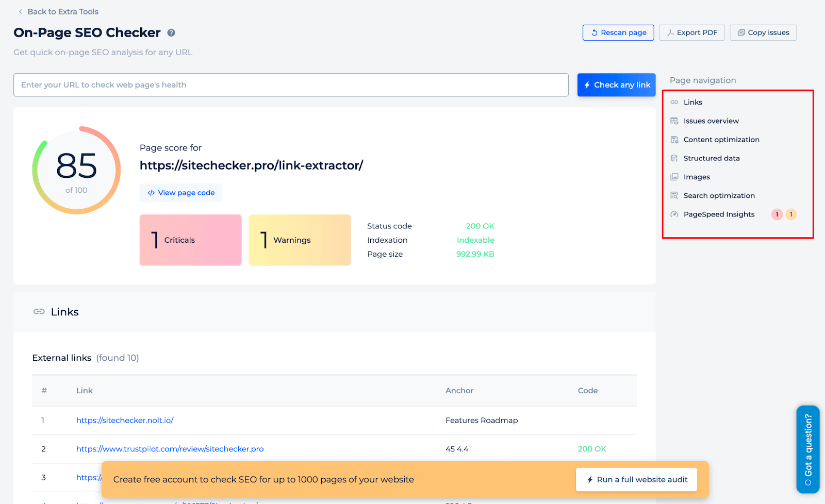This screenshot has width=825, height=504.
Task: Jump to Structured data section
Action: [712, 158]
